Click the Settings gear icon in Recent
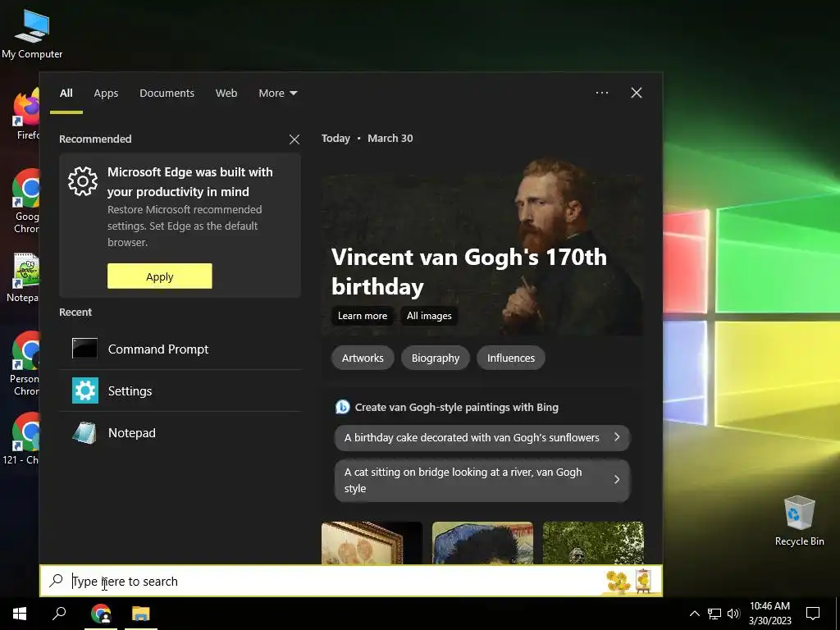The width and height of the screenshot is (840, 630). tap(85, 390)
